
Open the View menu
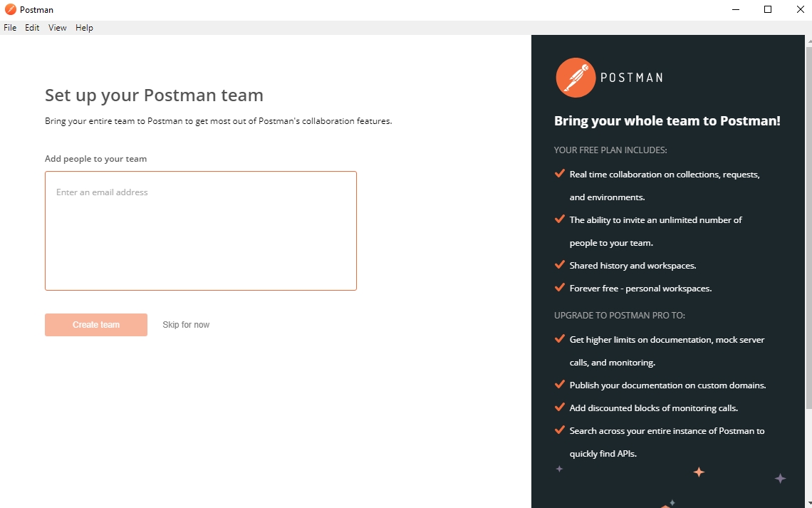[58, 28]
